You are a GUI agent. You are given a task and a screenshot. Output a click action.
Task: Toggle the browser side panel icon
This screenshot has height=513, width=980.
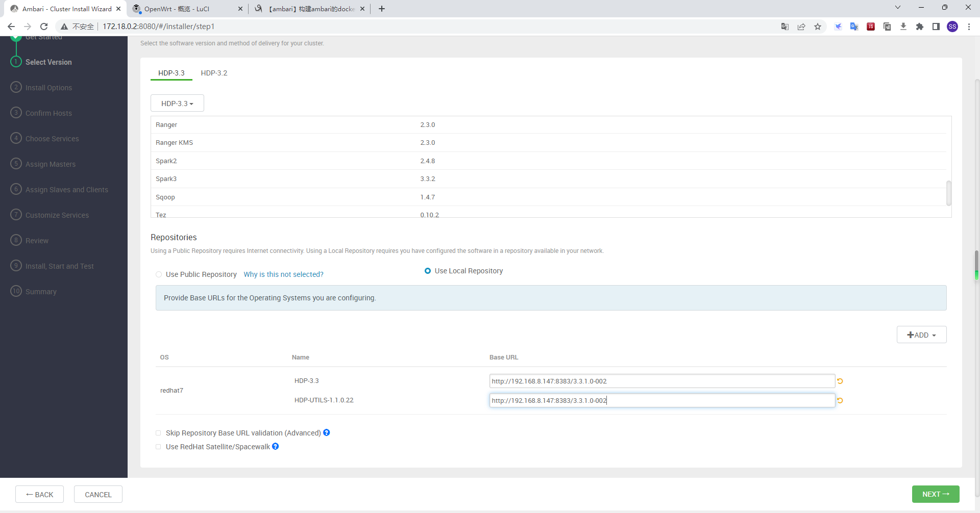(x=936, y=27)
